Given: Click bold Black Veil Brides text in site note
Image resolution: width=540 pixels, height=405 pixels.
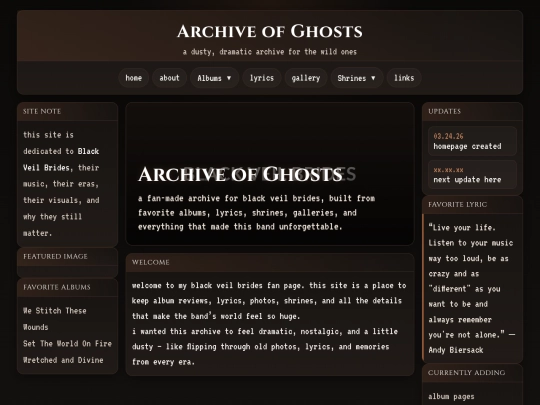Looking at the screenshot, I should point(61,159).
